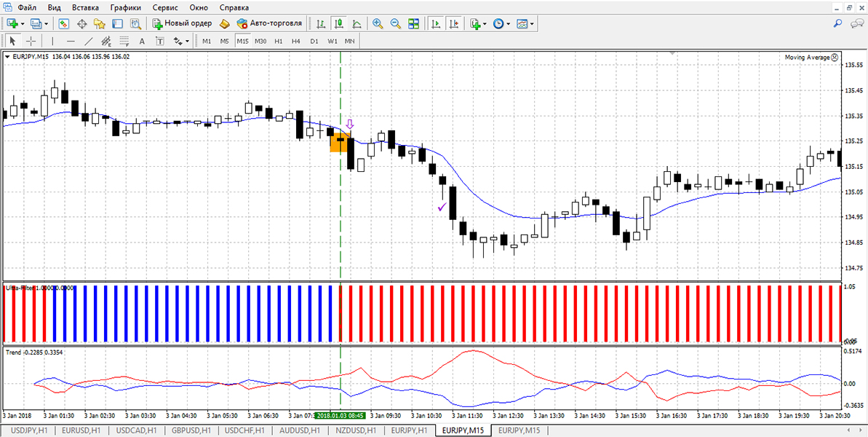Open the Вид menu

[x=55, y=8]
